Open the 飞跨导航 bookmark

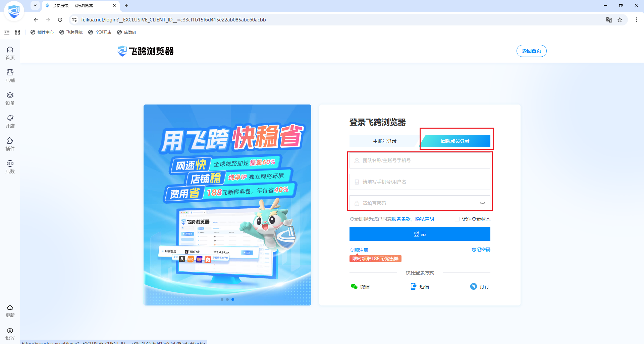71,32
